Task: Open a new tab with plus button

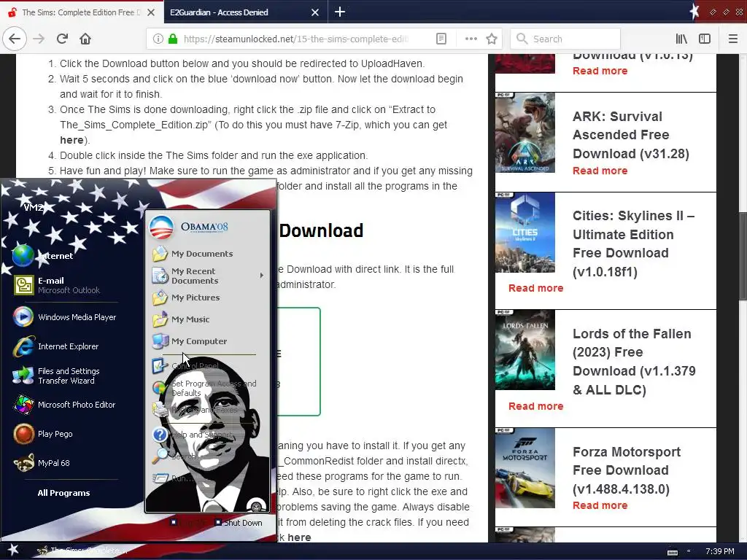Action: [x=340, y=12]
